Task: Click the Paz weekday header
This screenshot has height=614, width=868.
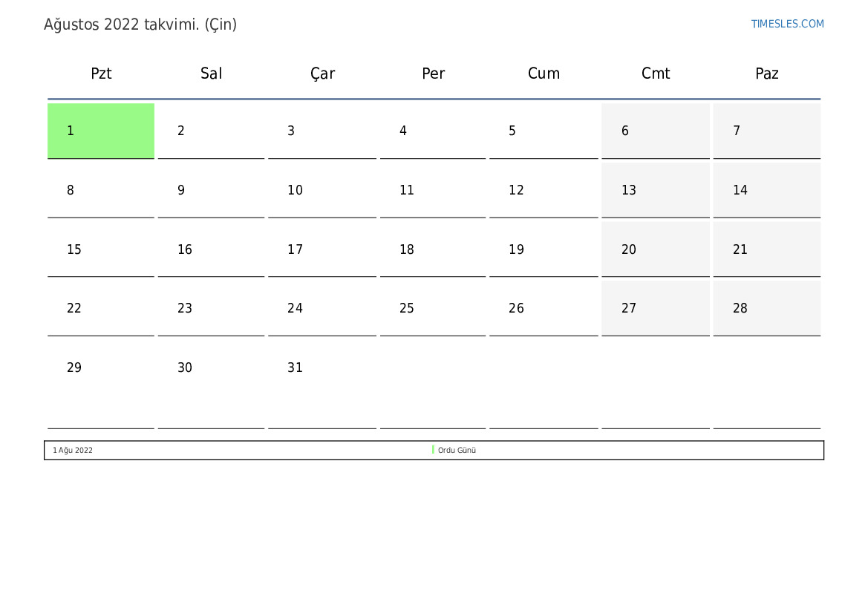Action: pyautogui.click(x=766, y=74)
